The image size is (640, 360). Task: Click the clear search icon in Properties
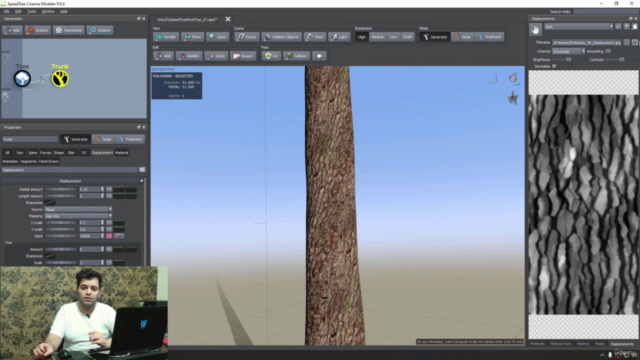(x=142, y=170)
